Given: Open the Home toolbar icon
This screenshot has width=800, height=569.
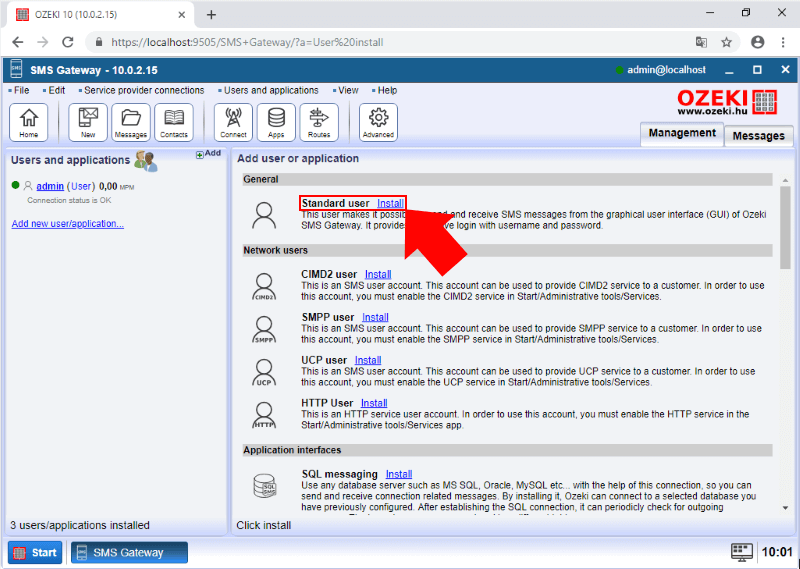Looking at the screenshot, I should point(29,122).
